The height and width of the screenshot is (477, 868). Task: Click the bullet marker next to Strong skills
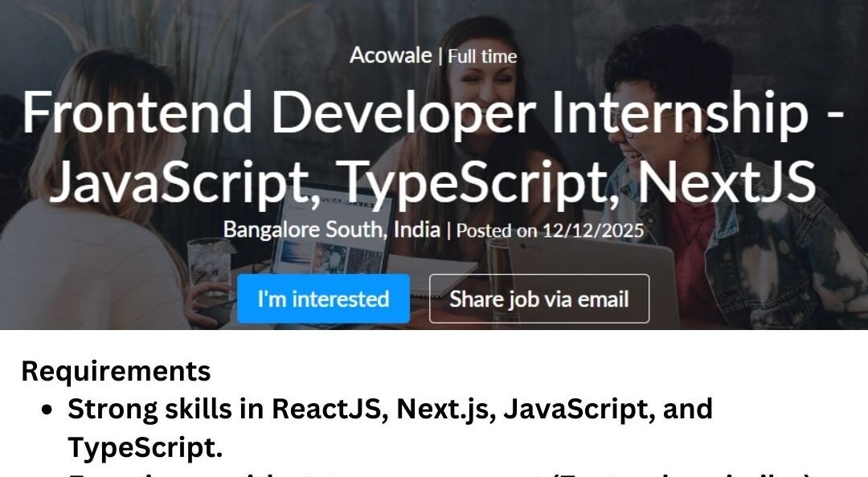coord(47,411)
